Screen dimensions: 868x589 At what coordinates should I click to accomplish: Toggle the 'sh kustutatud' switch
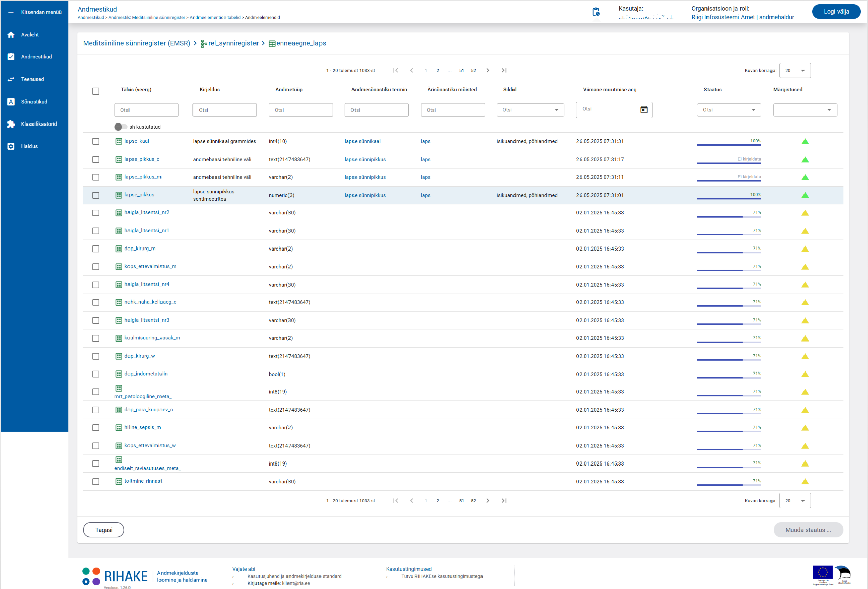[x=120, y=127]
